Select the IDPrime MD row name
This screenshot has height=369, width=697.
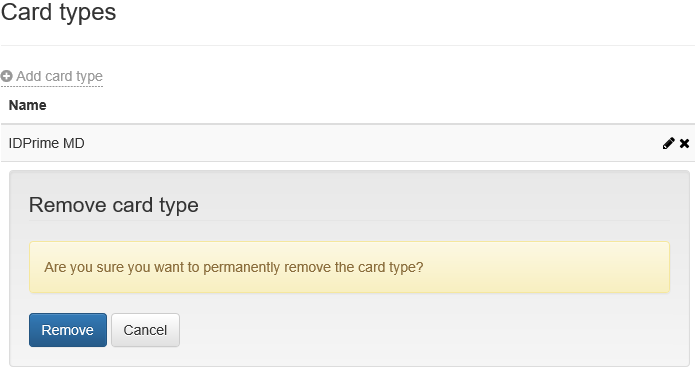[x=47, y=143]
